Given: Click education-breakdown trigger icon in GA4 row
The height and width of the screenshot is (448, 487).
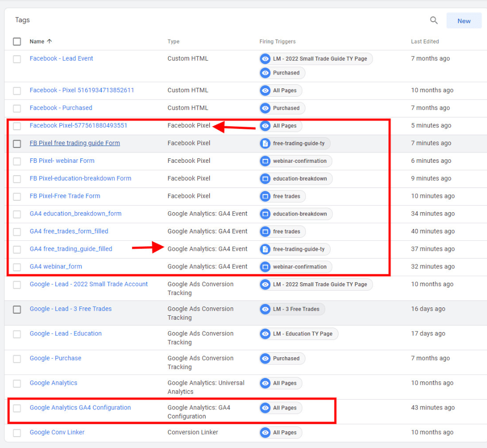Looking at the screenshot, I should tap(265, 214).
